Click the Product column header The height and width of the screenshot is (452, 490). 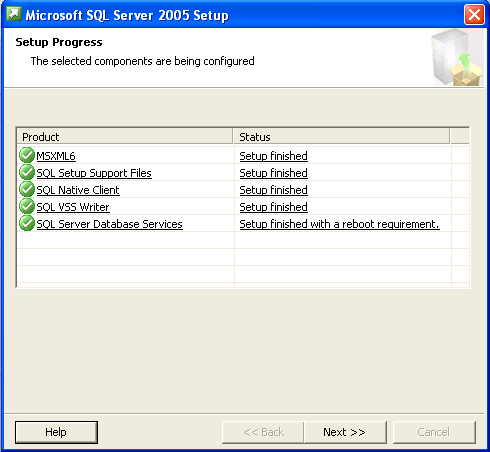point(125,137)
